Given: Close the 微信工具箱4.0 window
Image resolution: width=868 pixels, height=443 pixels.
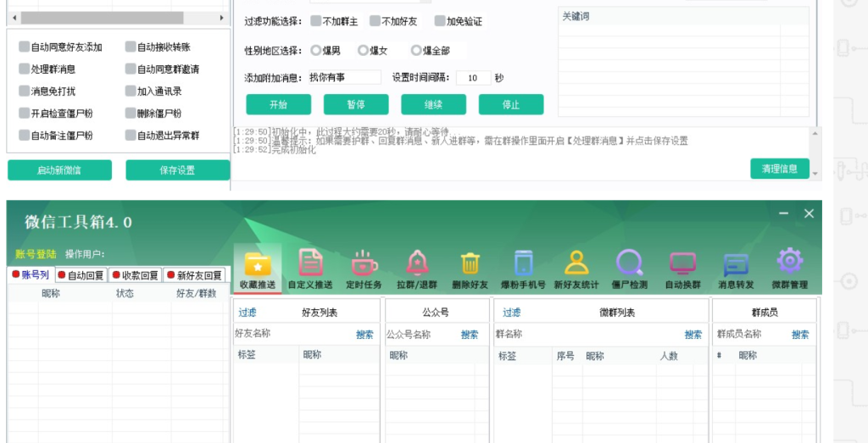Looking at the screenshot, I should click(x=809, y=213).
